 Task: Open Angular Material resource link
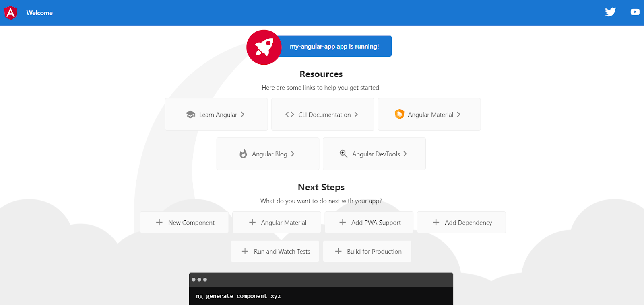[x=429, y=115]
